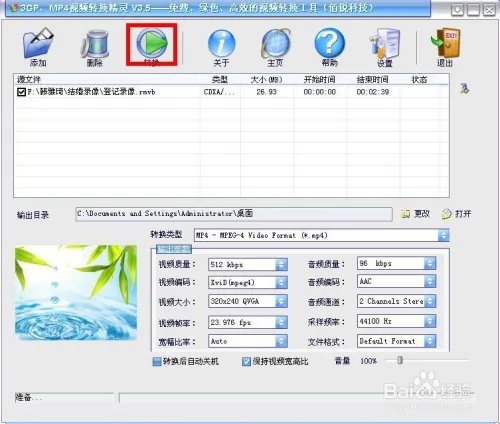Click the 00:02:39 end time cell
Viewport: 500px width, 424px height.
(373, 92)
